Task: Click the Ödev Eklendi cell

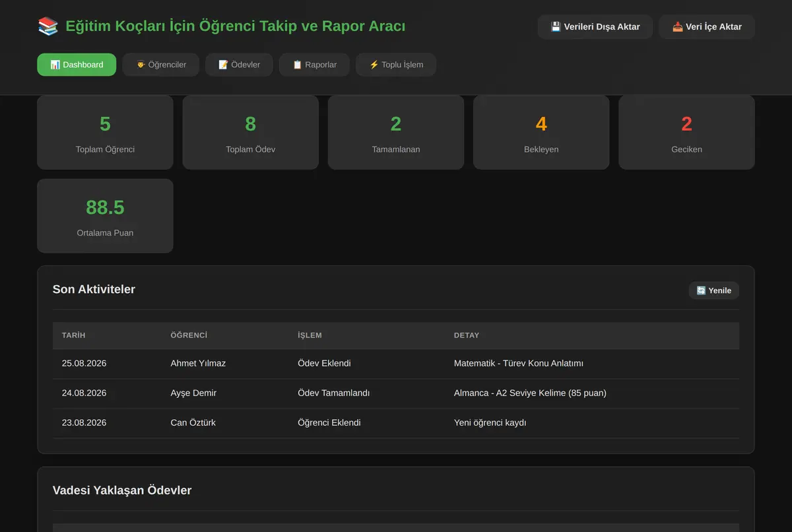Action: pyautogui.click(x=324, y=363)
